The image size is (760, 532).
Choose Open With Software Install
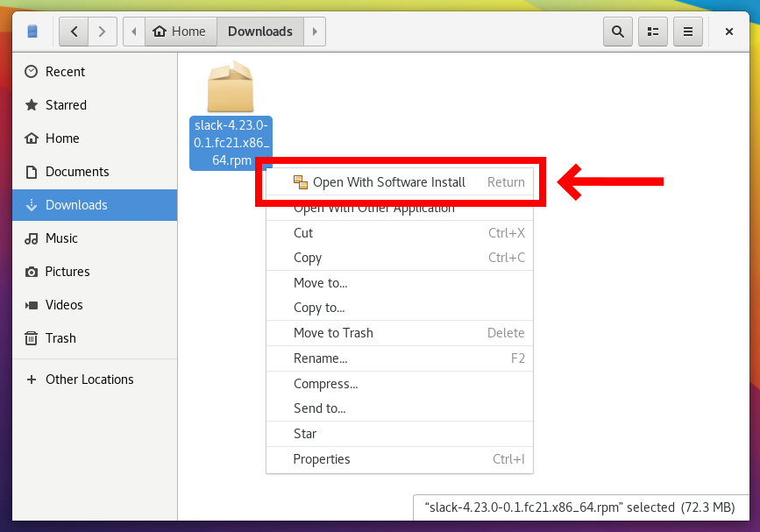tap(400, 182)
